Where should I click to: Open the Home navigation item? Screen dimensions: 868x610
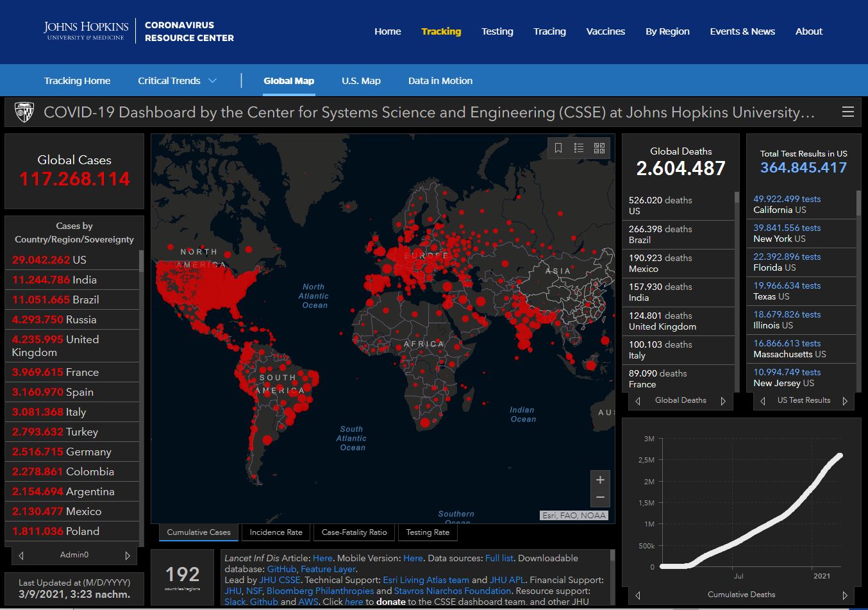tap(388, 31)
